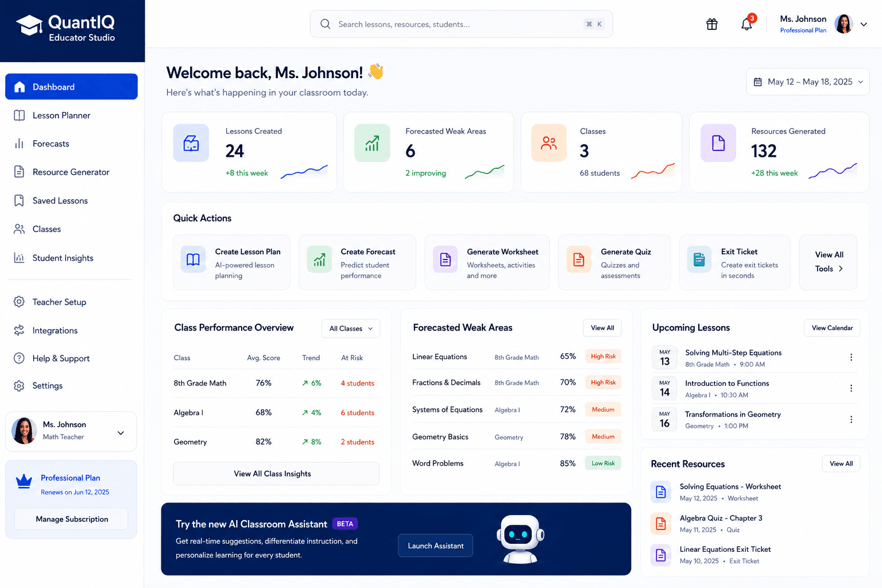Image resolution: width=882 pixels, height=588 pixels.
Task: Open the notifications bell
Action: click(746, 24)
